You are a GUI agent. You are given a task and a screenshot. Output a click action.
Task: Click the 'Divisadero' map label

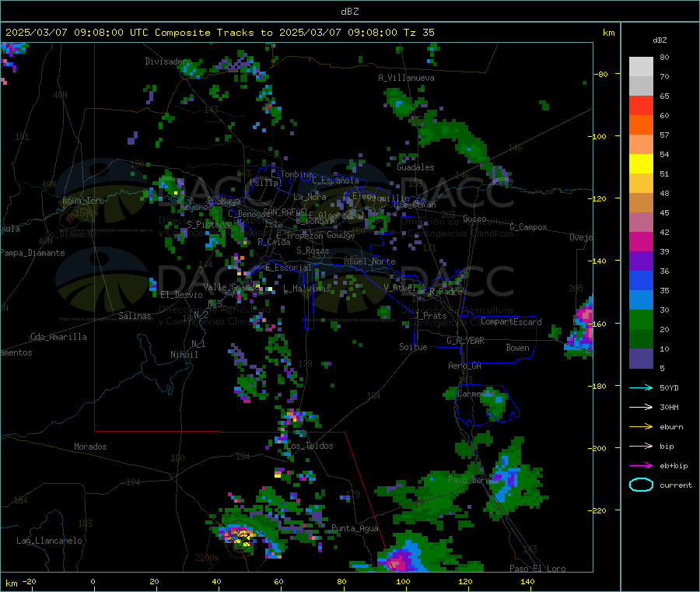click(168, 61)
